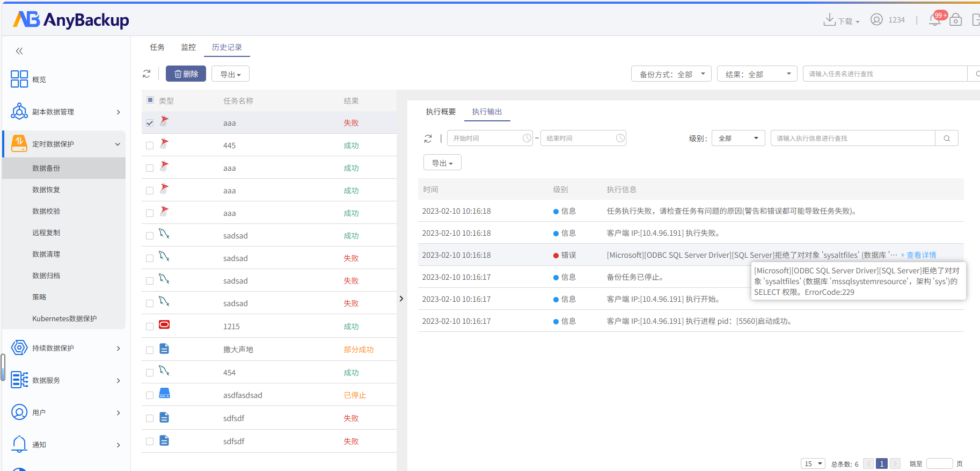The width and height of the screenshot is (980, 471).
Task: Click search magnifier in execution info field
Action: pyautogui.click(x=947, y=139)
